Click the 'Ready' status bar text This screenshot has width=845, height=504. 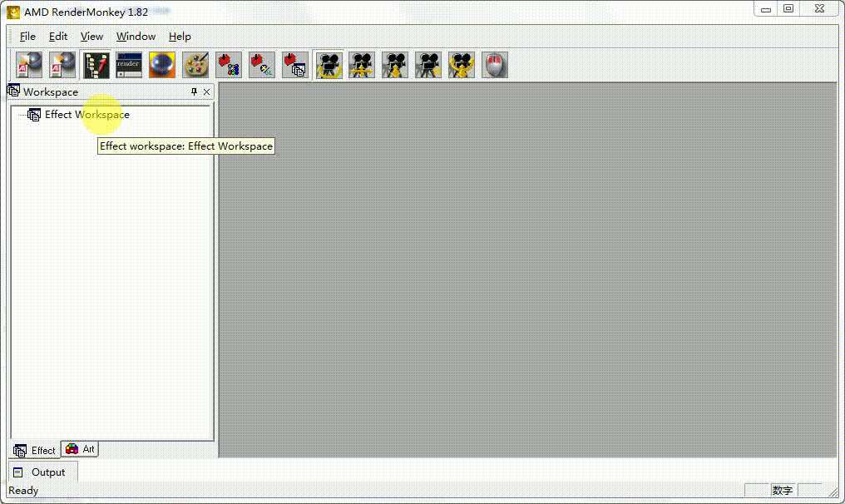23,491
